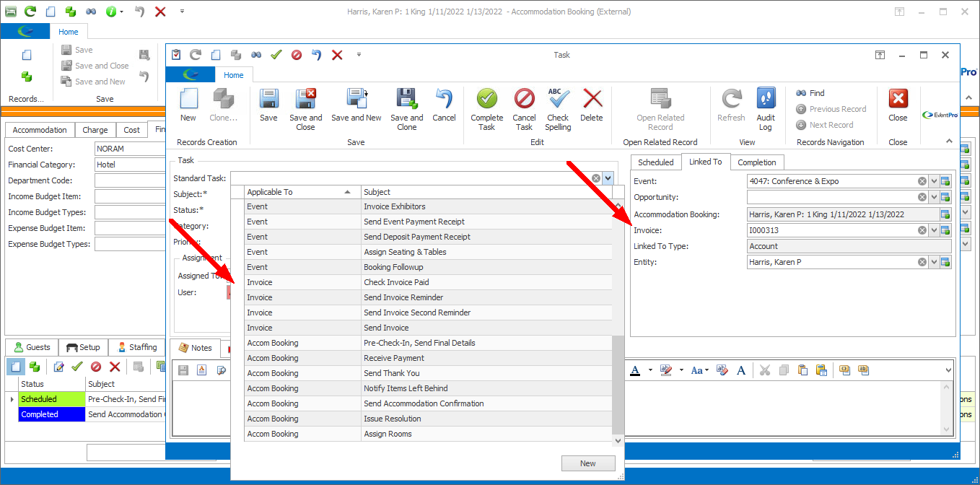Select the Linked To tab
Image resolution: width=980 pixels, height=485 pixels.
coord(706,162)
